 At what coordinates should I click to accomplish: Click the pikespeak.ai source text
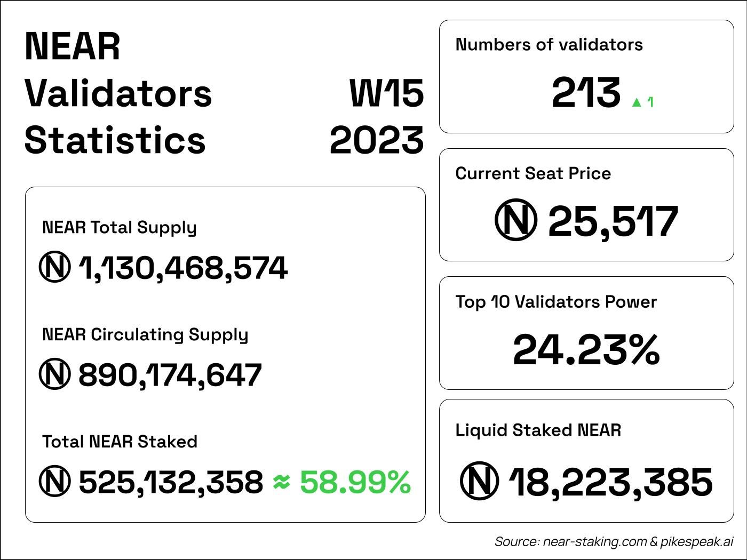[697, 541]
